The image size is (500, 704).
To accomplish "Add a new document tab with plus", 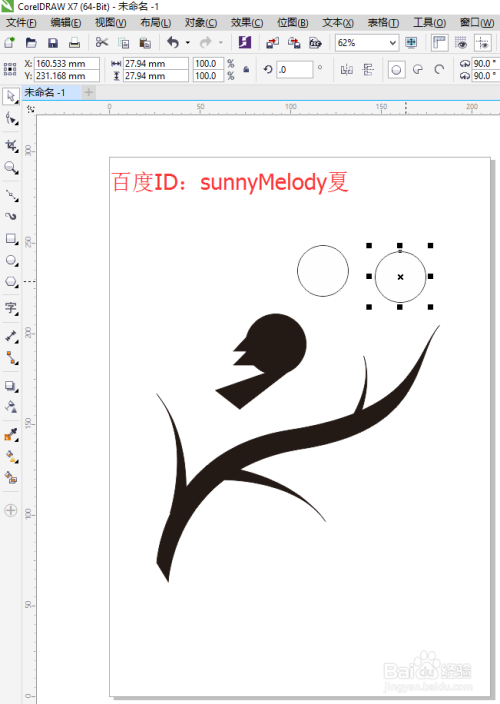I will (89, 92).
